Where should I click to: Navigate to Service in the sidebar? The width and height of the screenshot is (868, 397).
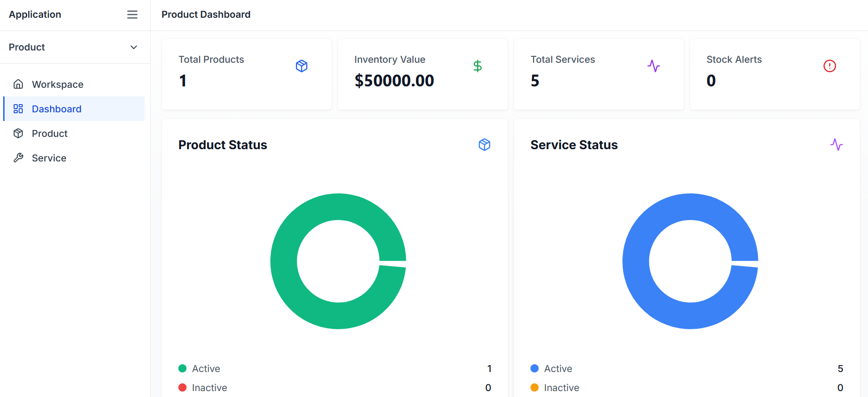pos(49,158)
